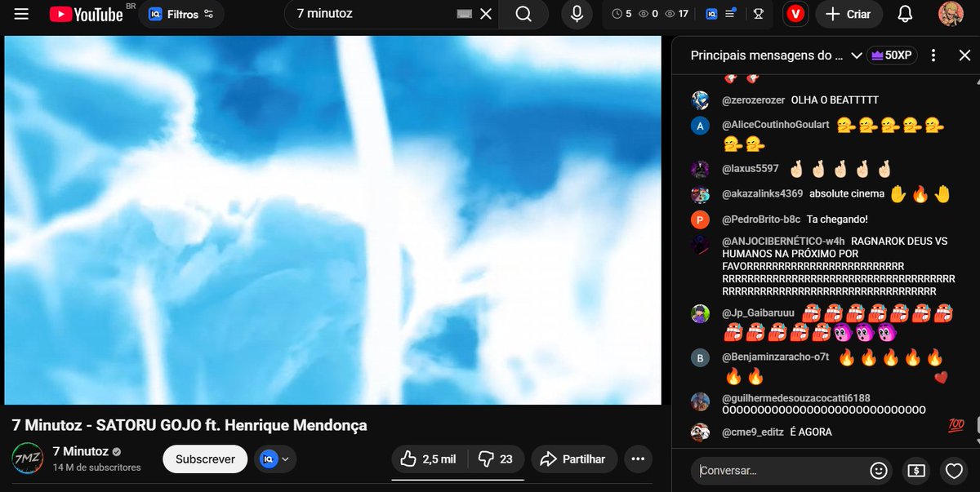Click the vidIQ clock stat showing 5

[x=621, y=14]
